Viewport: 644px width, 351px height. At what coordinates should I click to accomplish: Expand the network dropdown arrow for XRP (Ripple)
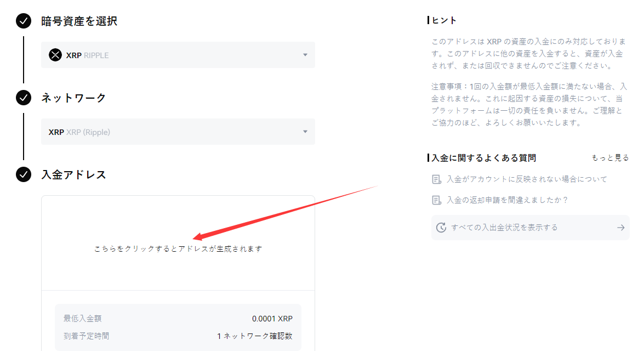click(305, 132)
